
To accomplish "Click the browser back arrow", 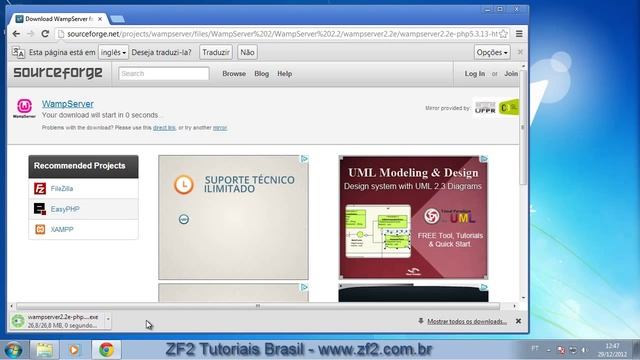I will [16, 34].
